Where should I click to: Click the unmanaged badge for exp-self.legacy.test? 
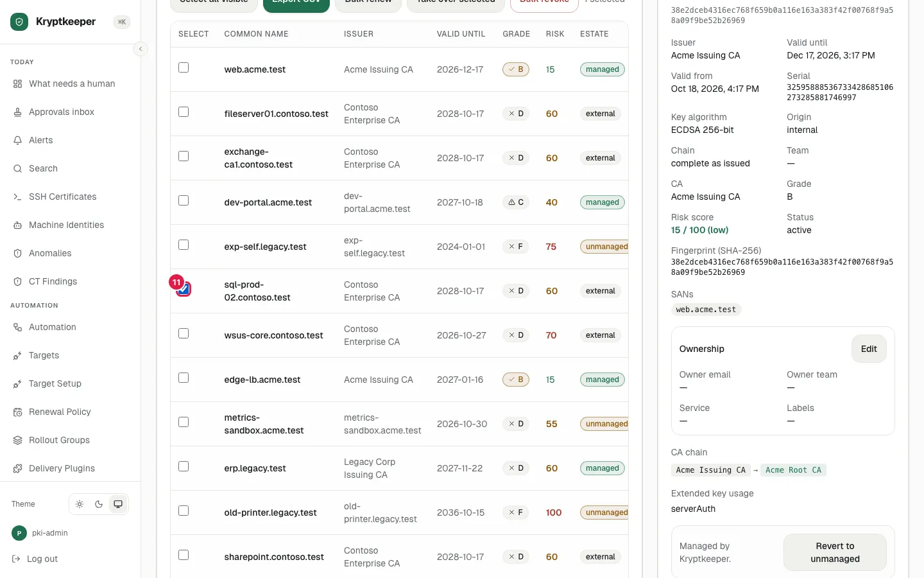point(606,247)
